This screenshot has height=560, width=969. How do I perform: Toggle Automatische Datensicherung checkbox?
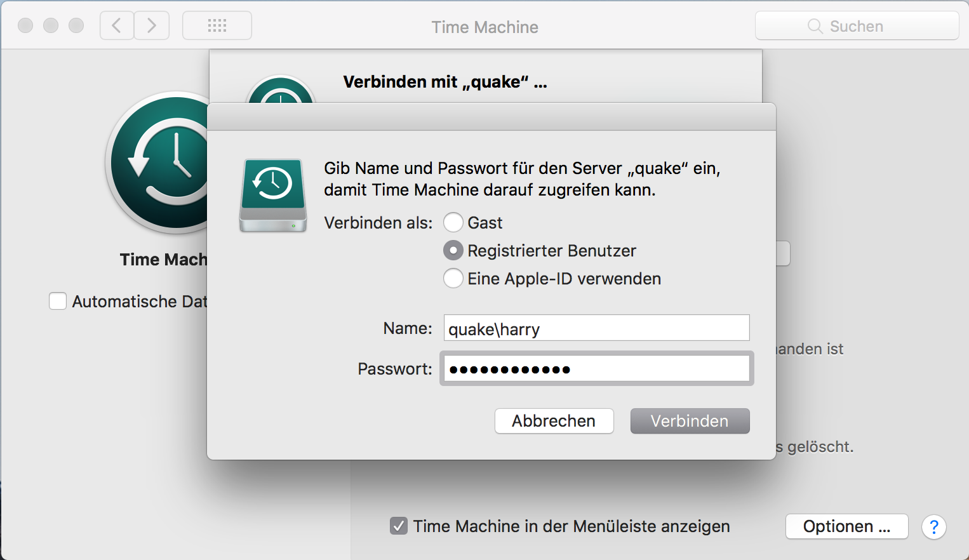(x=58, y=301)
